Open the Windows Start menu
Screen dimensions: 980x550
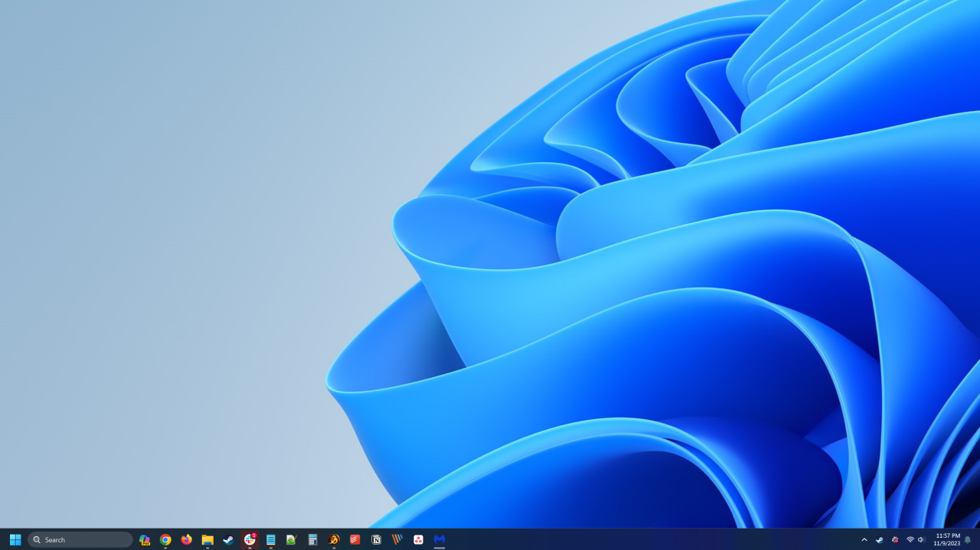click(15, 539)
